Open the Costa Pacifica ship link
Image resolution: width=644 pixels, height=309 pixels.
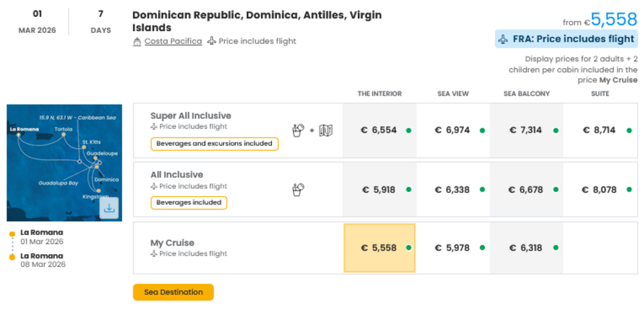tap(173, 41)
